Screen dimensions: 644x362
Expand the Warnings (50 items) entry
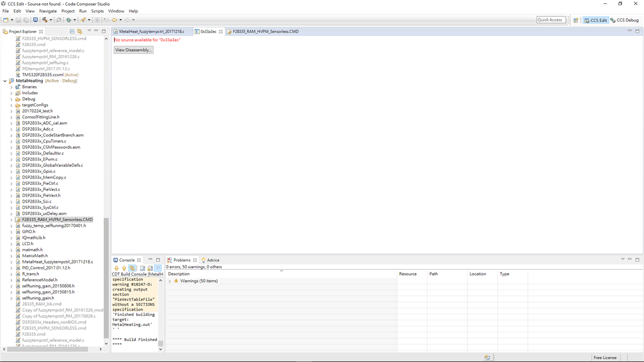(169, 280)
